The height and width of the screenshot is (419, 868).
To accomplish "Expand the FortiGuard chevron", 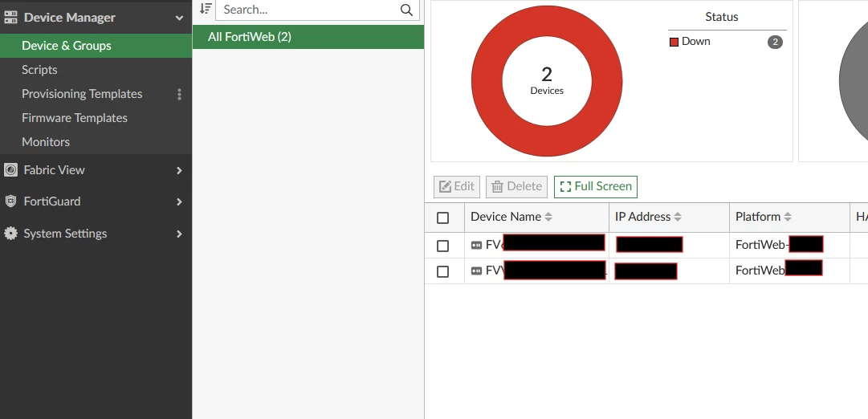I will click(x=179, y=202).
